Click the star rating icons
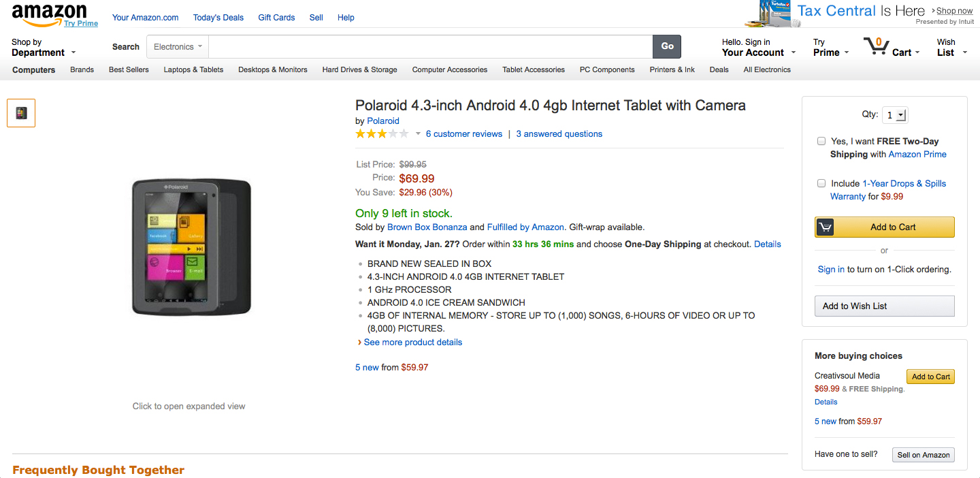The height and width of the screenshot is (478, 980). (x=382, y=134)
